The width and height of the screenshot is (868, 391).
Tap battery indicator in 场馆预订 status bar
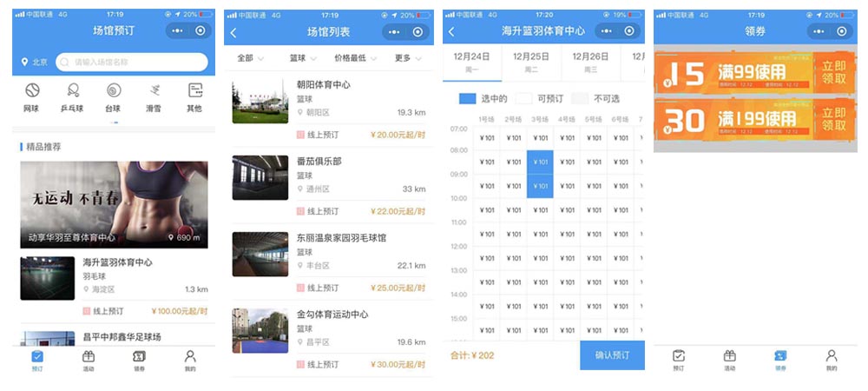(206, 15)
